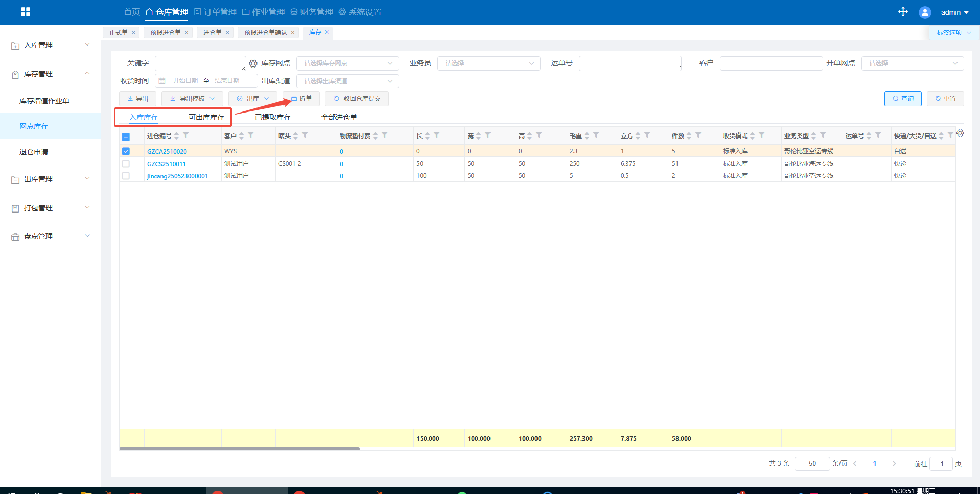Click the filter icon on 业务类型 column
This screenshot has width=980, height=494.
coord(823,136)
